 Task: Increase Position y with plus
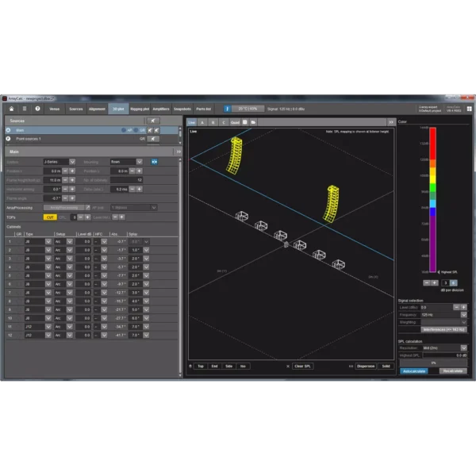(140, 171)
